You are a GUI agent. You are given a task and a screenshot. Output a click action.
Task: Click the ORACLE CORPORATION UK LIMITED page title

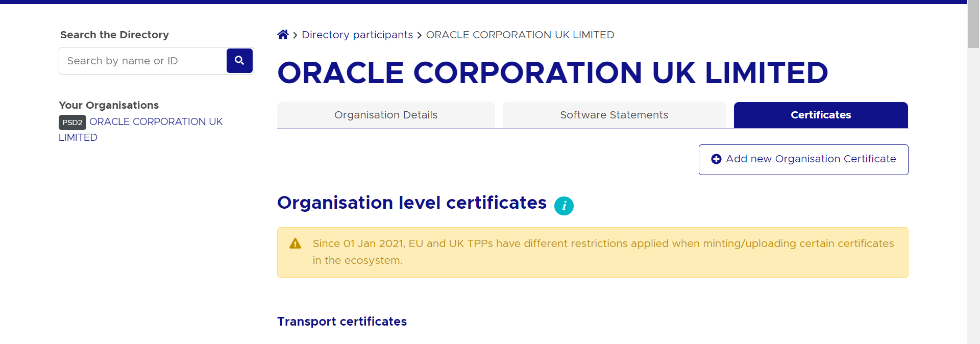pyautogui.click(x=553, y=73)
